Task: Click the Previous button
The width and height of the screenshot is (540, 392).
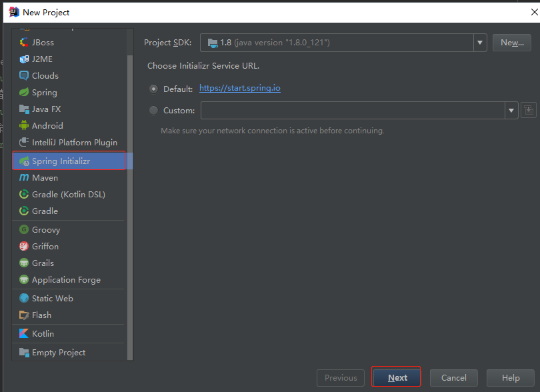Action: coord(340,377)
